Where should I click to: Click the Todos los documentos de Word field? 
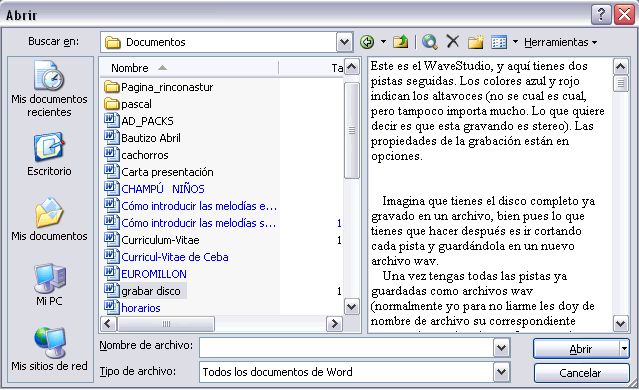(x=346, y=372)
